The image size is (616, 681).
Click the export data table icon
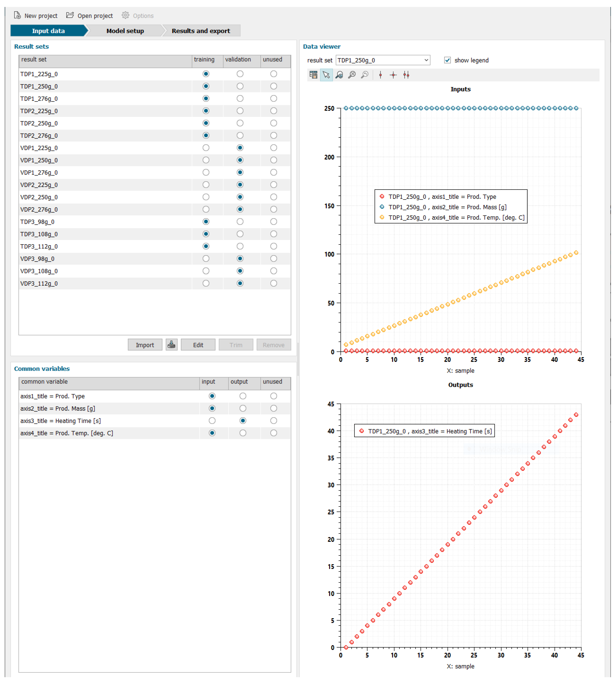point(313,75)
